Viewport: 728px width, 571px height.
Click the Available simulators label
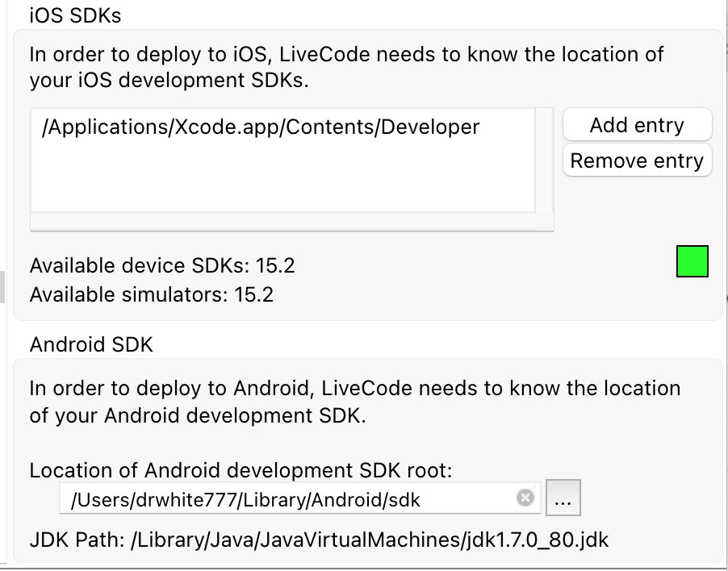pyautogui.click(x=129, y=294)
